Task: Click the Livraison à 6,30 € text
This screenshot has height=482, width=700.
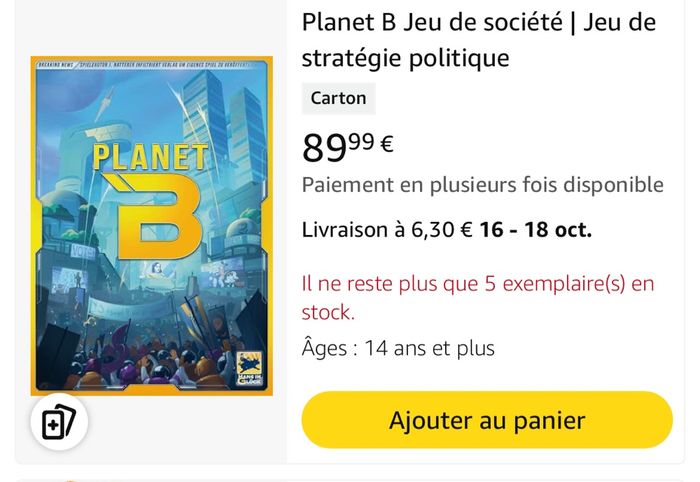Action: (387, 230)
